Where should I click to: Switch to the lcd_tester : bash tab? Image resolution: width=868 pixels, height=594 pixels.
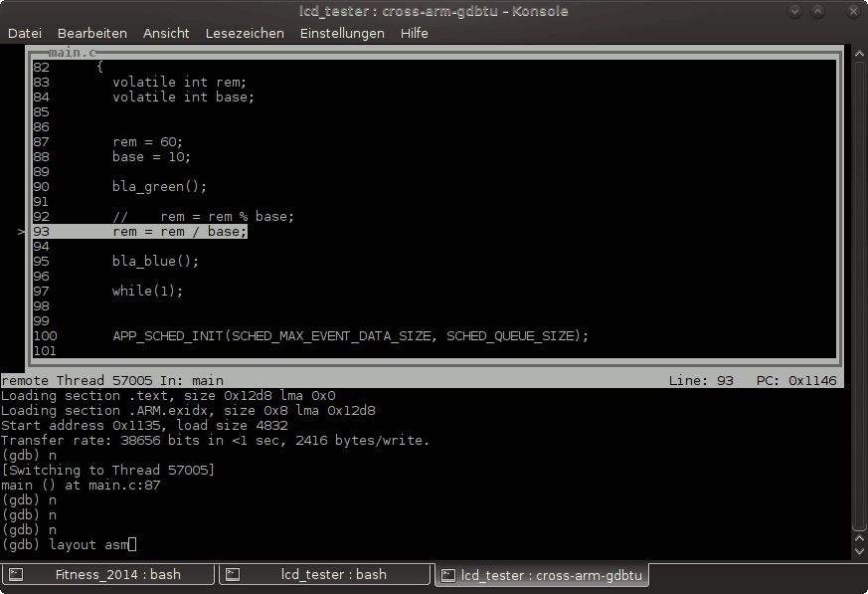pos(324,575)
